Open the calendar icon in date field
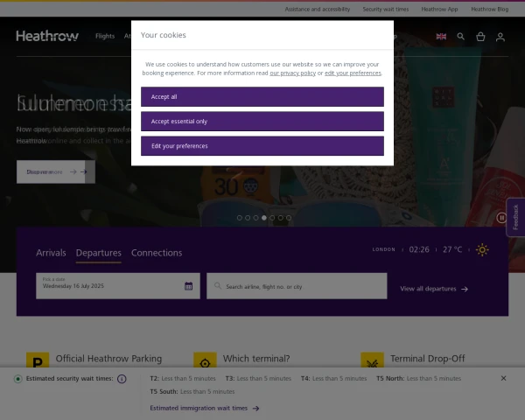The height and width of the screenshot is (420, 525). point(188,286)
